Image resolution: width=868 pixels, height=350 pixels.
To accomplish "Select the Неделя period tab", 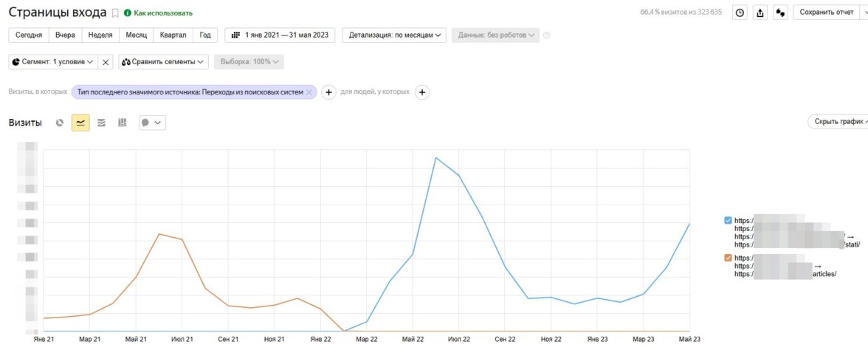I will [100, 35].
